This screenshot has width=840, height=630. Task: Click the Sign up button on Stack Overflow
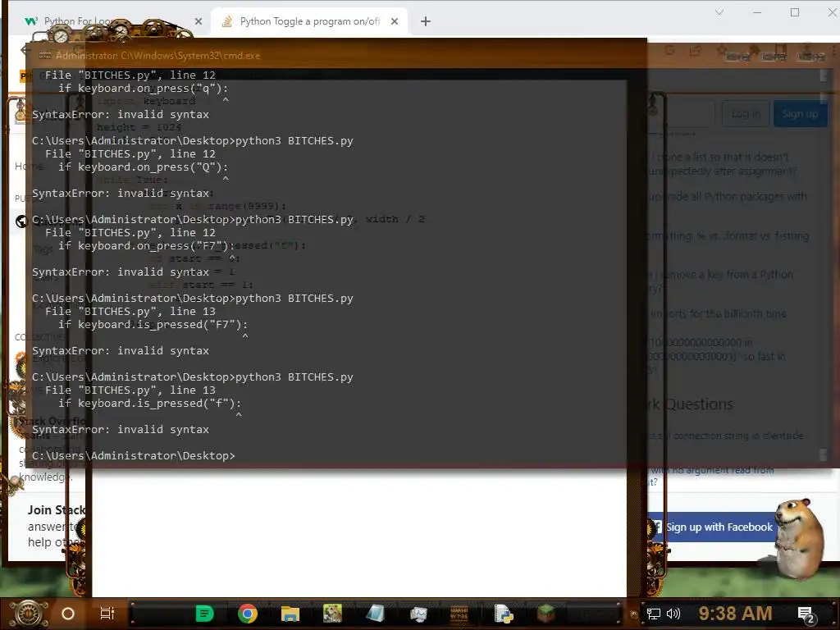[800, 113]
